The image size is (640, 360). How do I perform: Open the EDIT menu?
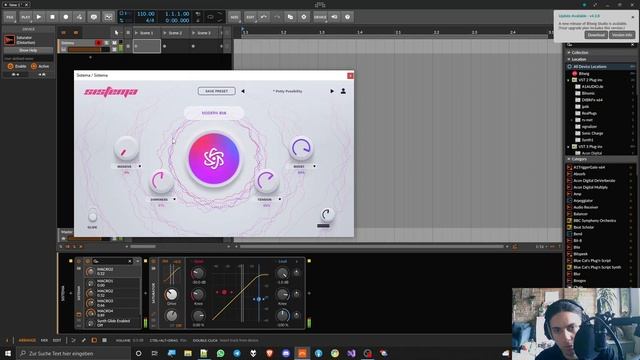pyautogui.click(x=250, y=17)
